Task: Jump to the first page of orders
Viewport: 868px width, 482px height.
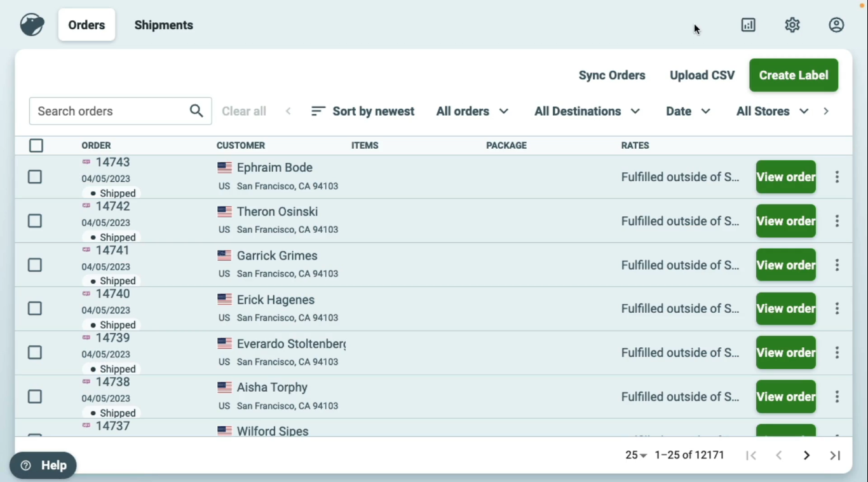Action: pos(751,455)
